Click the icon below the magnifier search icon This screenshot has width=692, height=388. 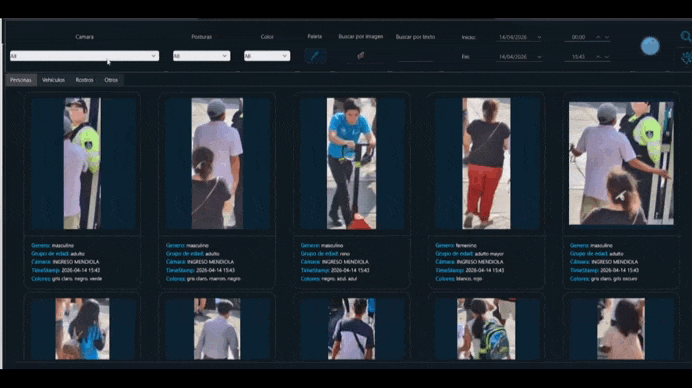click(x=686, y=57)
